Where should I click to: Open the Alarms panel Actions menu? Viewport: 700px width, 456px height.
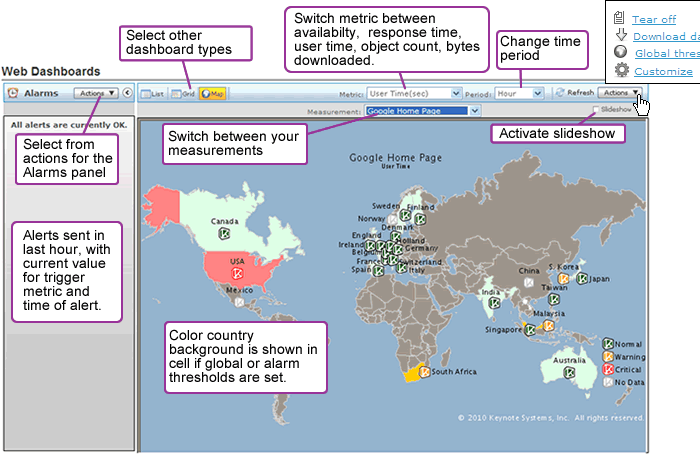97,93
